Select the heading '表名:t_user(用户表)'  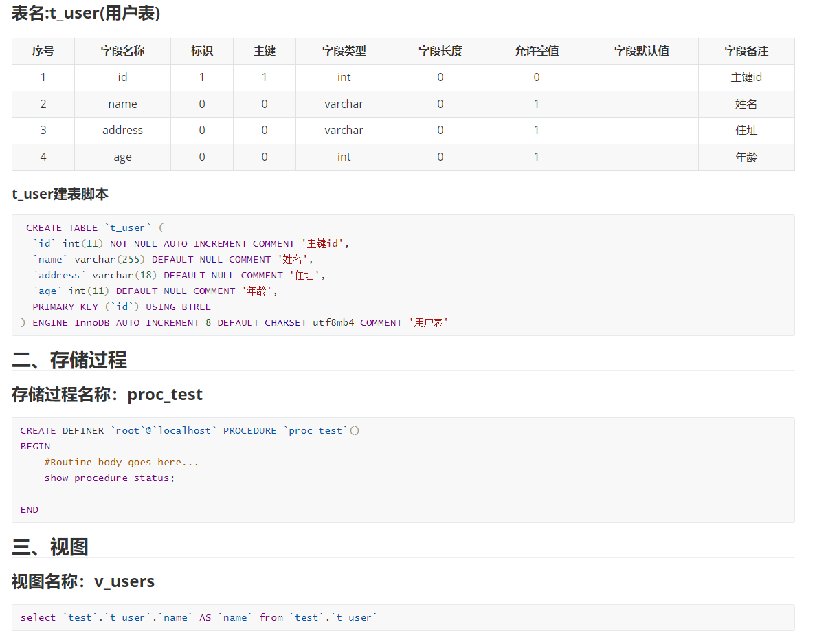pos(86,12)
